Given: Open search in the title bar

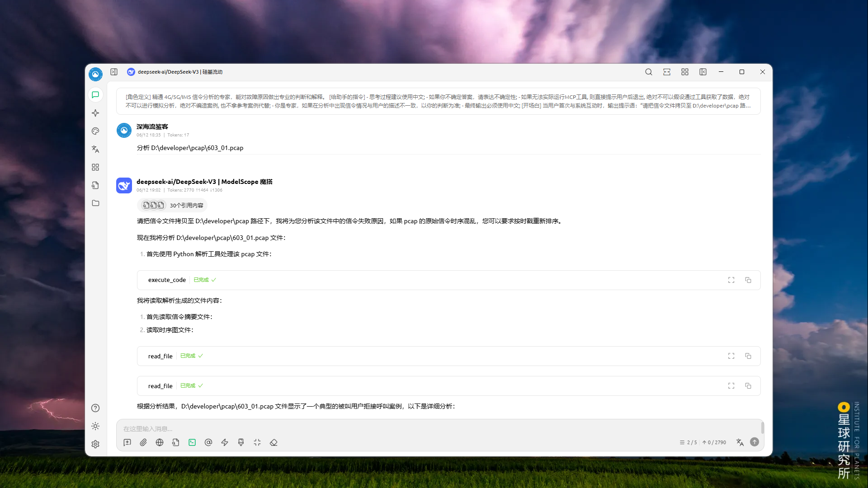Looking at the screenshot, I should (x=649, y=72).
